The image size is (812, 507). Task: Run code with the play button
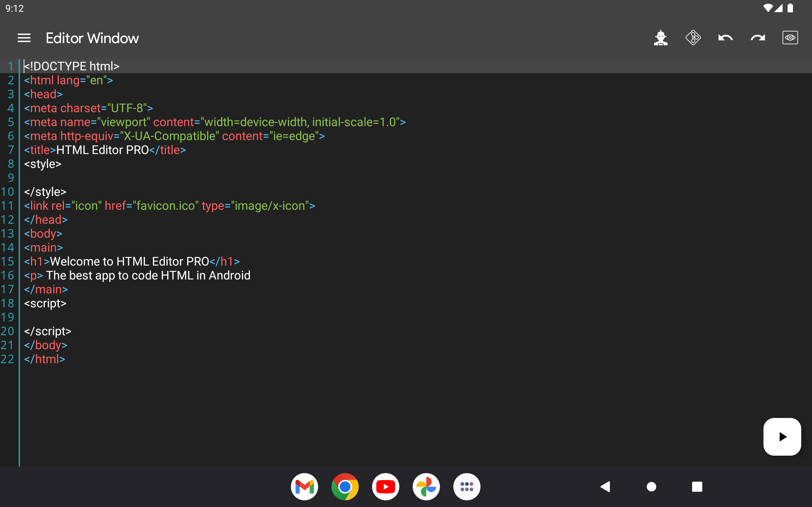[782, 437]
